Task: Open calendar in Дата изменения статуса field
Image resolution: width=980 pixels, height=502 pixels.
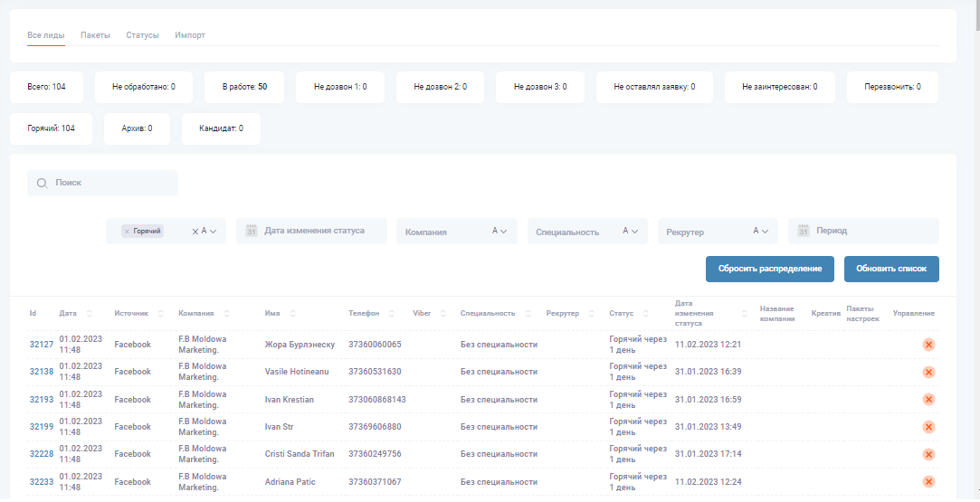Action: (252, 232)
